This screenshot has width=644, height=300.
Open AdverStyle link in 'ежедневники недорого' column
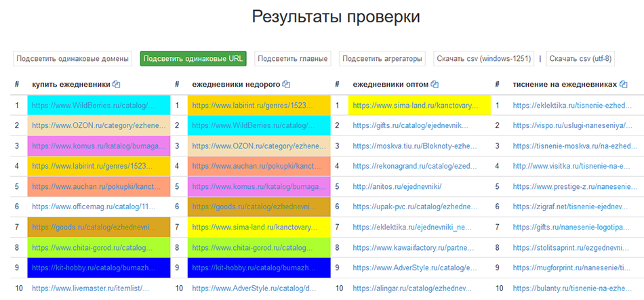point(254,288)
